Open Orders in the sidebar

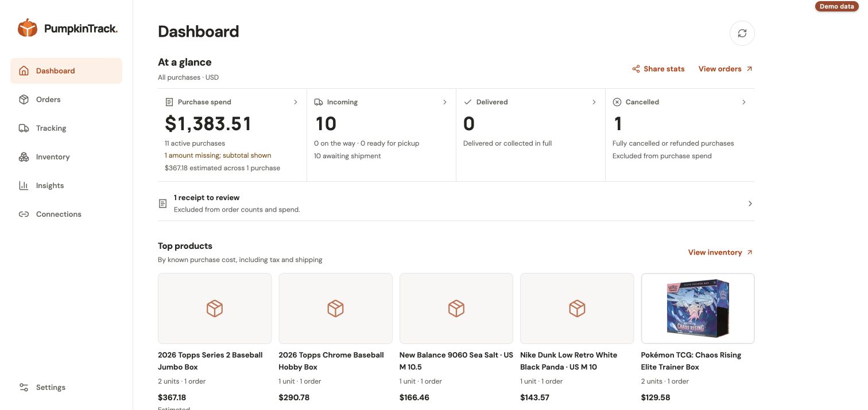[x=66, y=99]
